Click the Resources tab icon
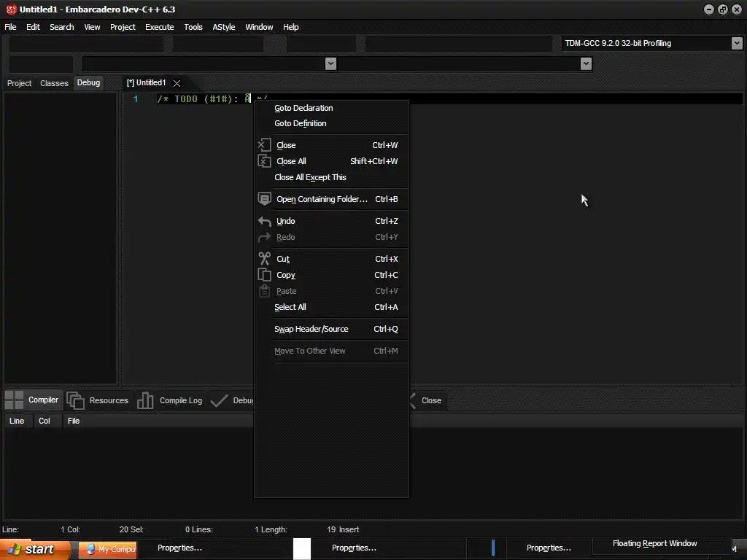The width and height of the screenshot is (747, 560). point(75,400)
